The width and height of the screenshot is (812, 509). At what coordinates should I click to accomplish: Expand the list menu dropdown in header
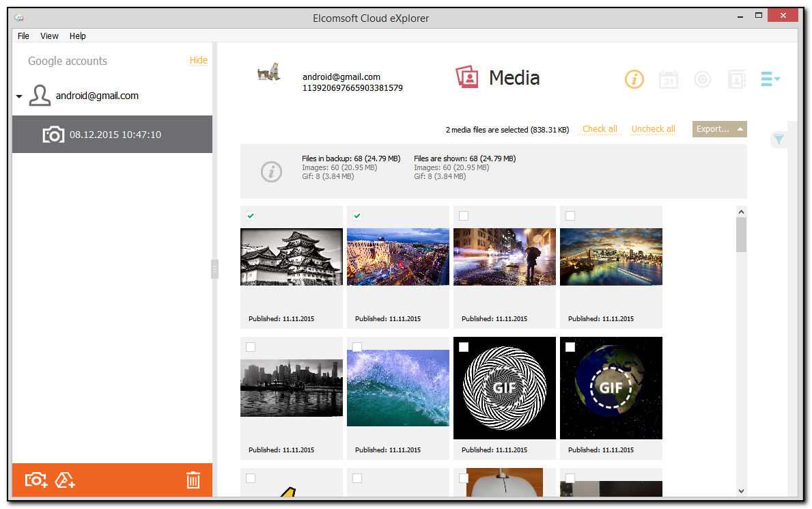point(770,79)
